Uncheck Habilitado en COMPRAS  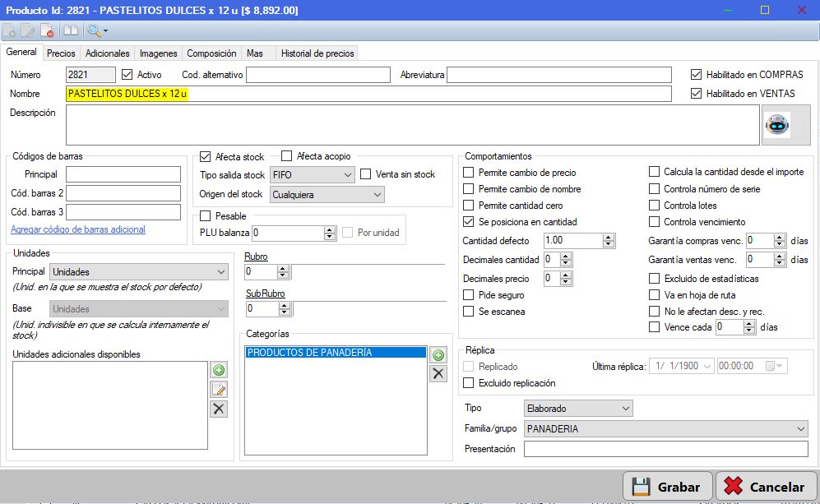696,75
